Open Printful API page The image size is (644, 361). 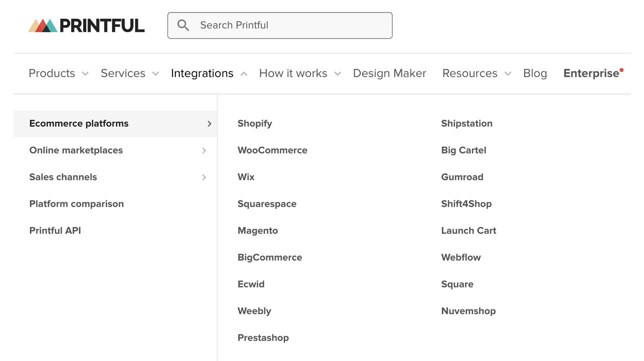[55, 231]
